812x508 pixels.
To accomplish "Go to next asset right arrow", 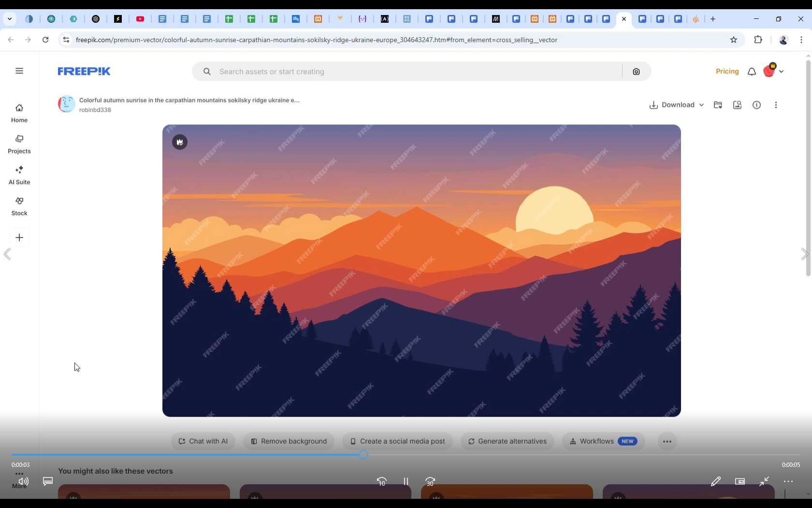I will (804, 254).
